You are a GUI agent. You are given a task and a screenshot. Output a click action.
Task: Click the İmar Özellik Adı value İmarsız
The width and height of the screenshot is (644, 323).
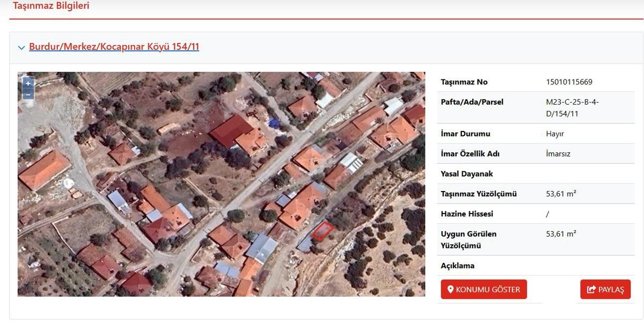click(558, 154)
